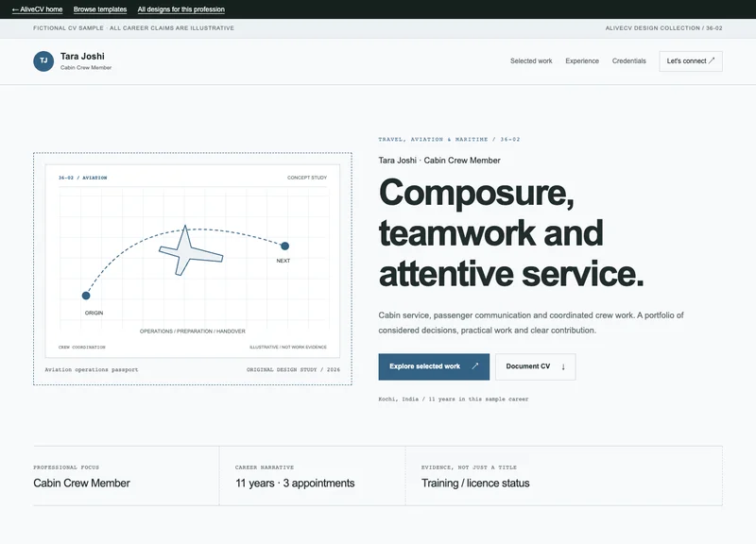756x544 pixels.
Task: Click the Let's connect button
Action: [x=691, y=61]
